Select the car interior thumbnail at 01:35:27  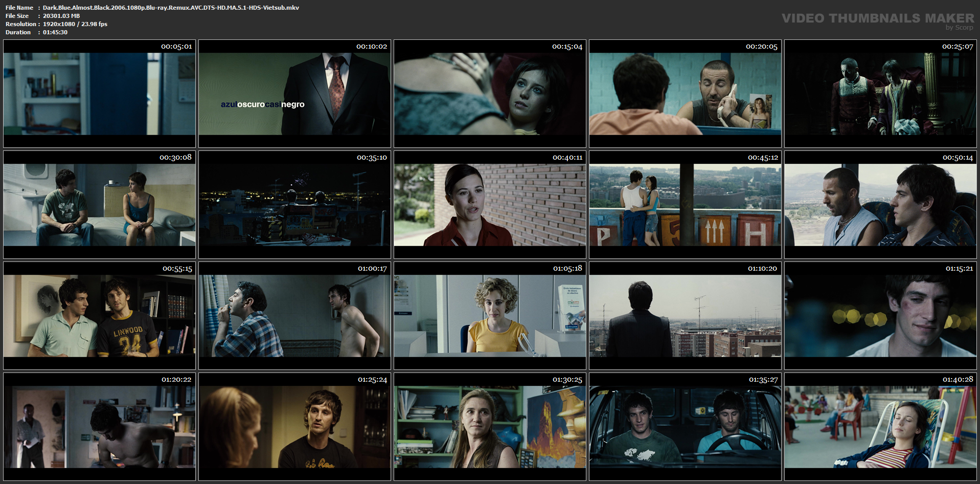pos(685,427)
